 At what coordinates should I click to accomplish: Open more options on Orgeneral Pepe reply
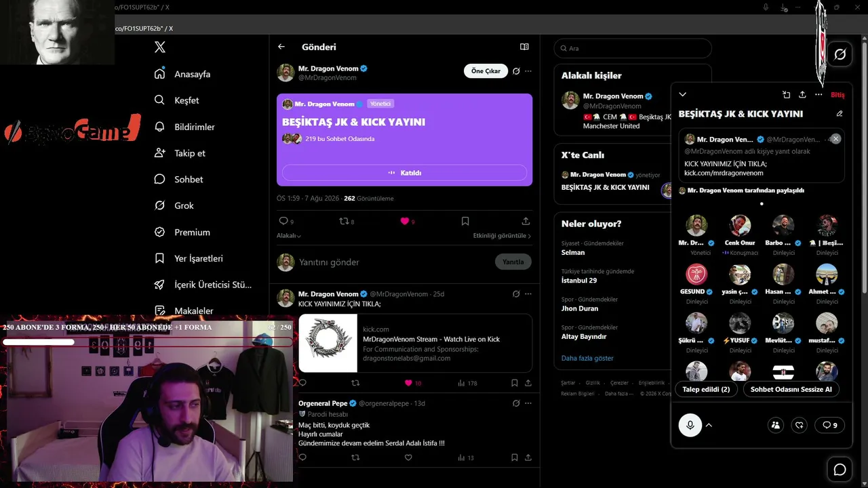click(528, 403)
